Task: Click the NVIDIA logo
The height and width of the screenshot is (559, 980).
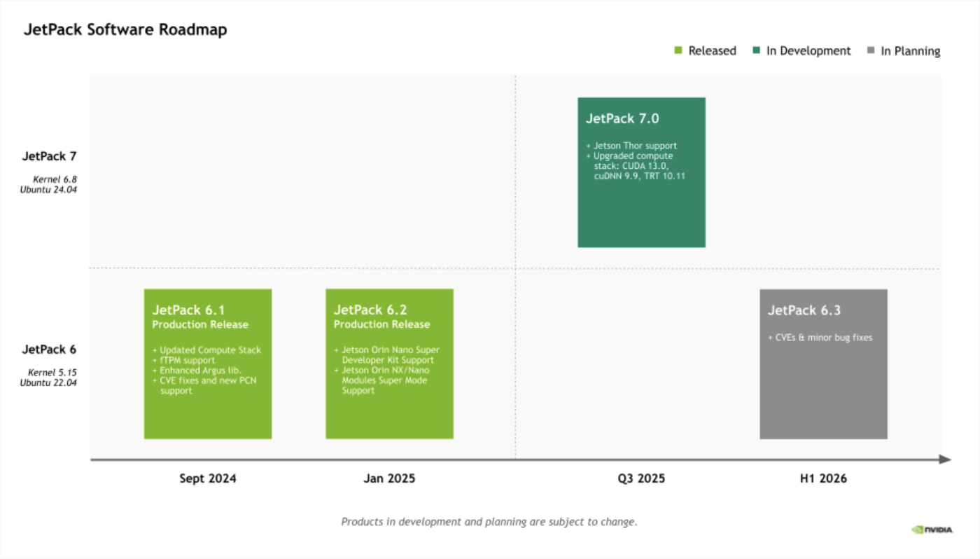Action: pyautogui.click(x=932, y=530)
